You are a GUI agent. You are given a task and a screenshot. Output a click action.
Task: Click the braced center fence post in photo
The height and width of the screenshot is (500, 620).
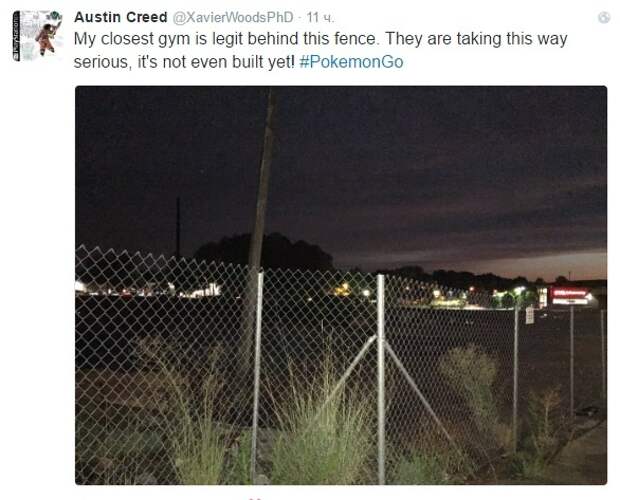[380, 377]
